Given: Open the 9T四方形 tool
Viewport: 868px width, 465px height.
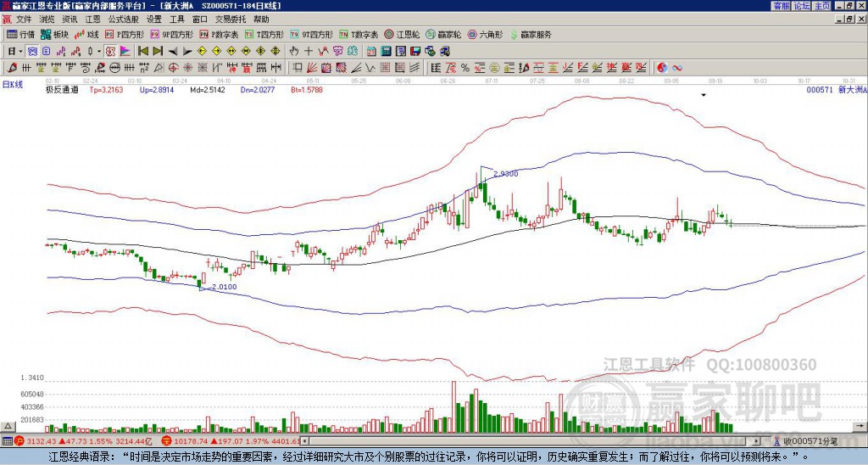Looking at the screenshot, I should pos(312,34).
